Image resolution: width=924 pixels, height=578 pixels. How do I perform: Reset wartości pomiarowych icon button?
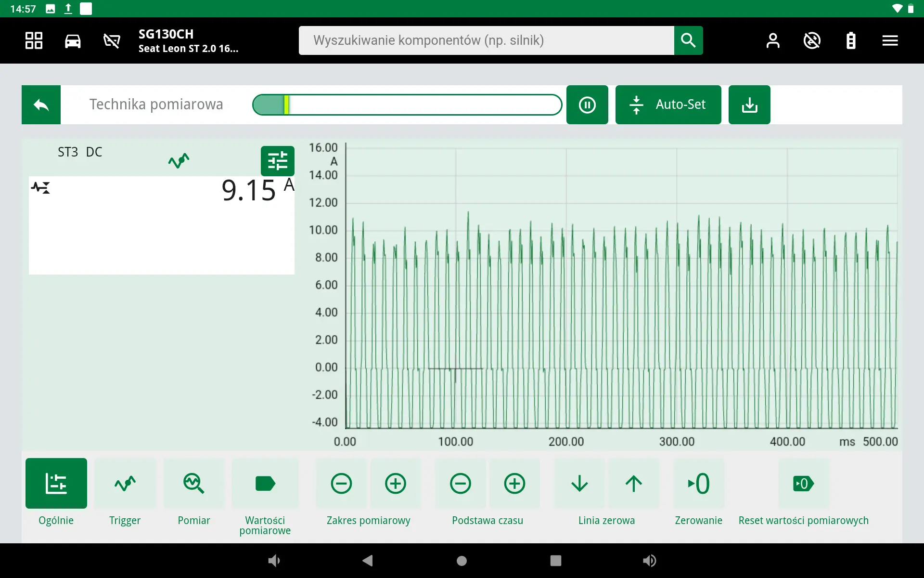click(804, 483)
